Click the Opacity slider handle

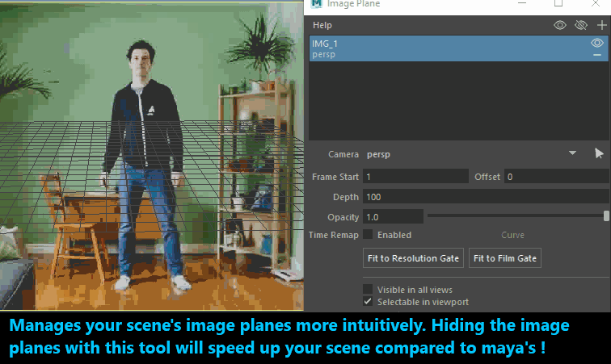[x=606, y=216]
